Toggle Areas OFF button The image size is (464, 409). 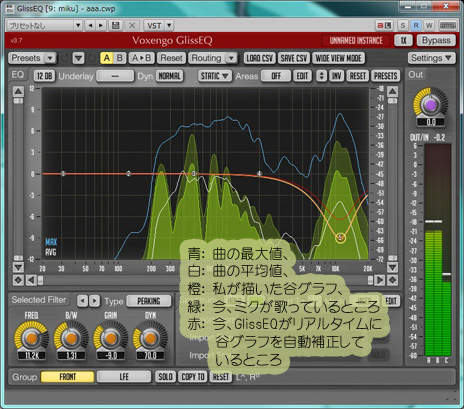click(276, 76)
